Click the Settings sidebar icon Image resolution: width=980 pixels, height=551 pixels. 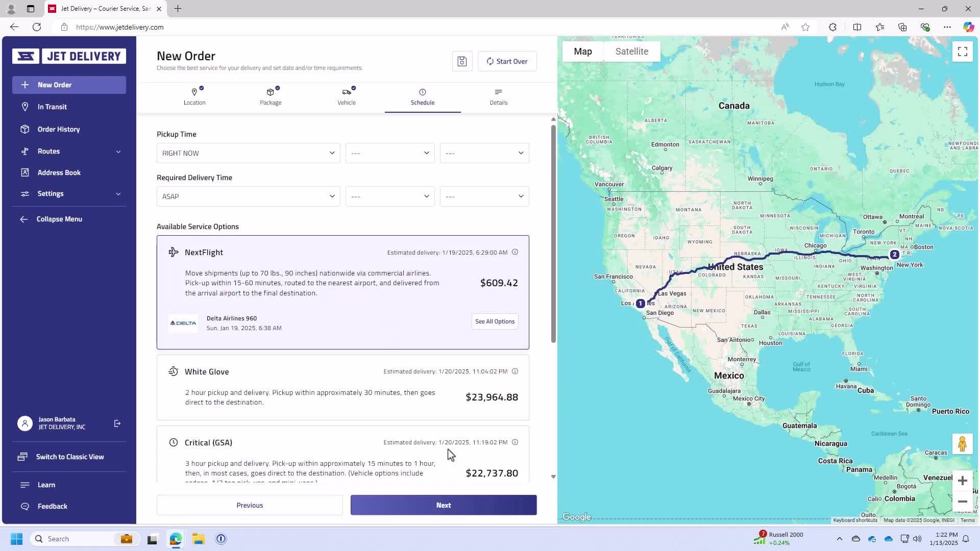(25, 193)
